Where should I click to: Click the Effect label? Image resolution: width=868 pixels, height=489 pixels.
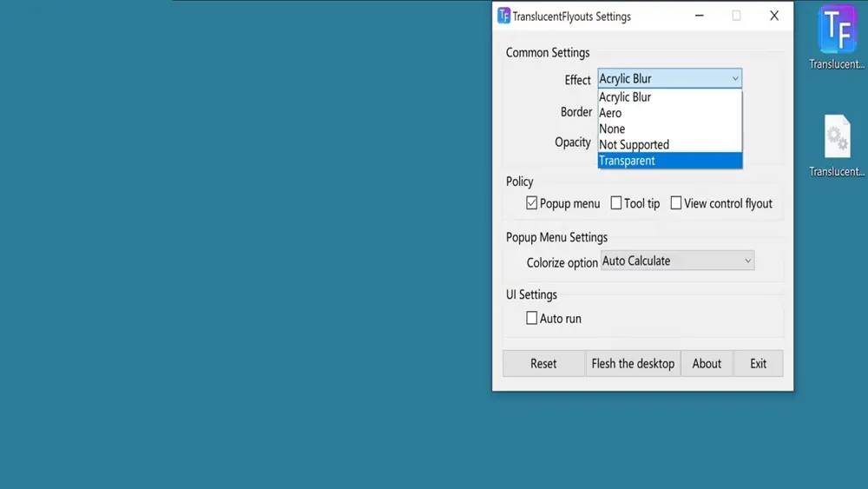pos(577,80)
